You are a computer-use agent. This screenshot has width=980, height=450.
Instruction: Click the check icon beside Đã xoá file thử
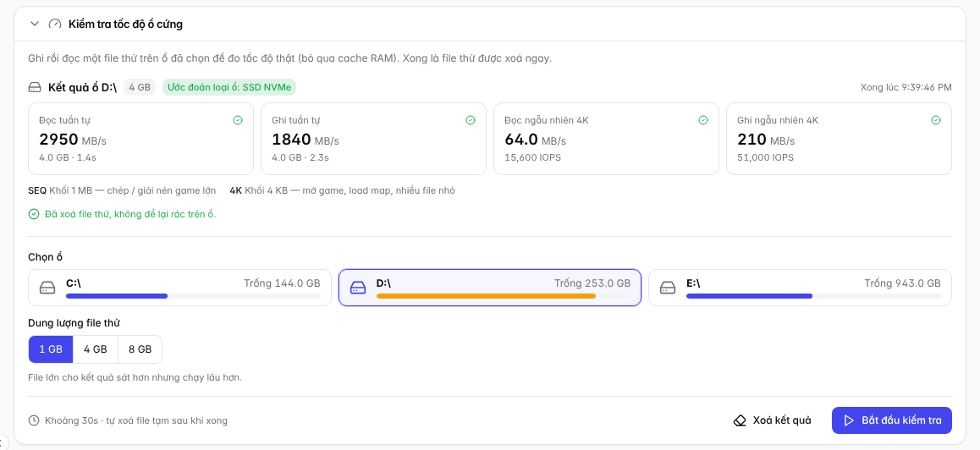(x=34, y=214)
